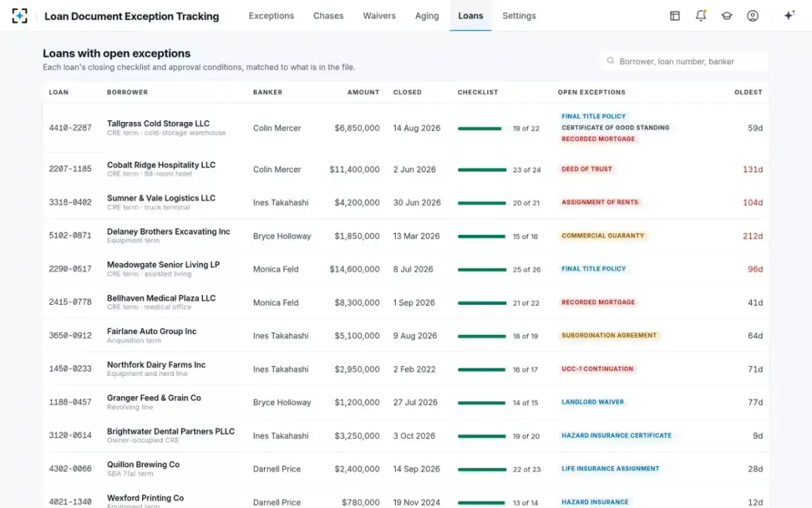812x508 pixels.
Task: Open borrower Quillon Brewing Co
Action: tap(143, 465)
